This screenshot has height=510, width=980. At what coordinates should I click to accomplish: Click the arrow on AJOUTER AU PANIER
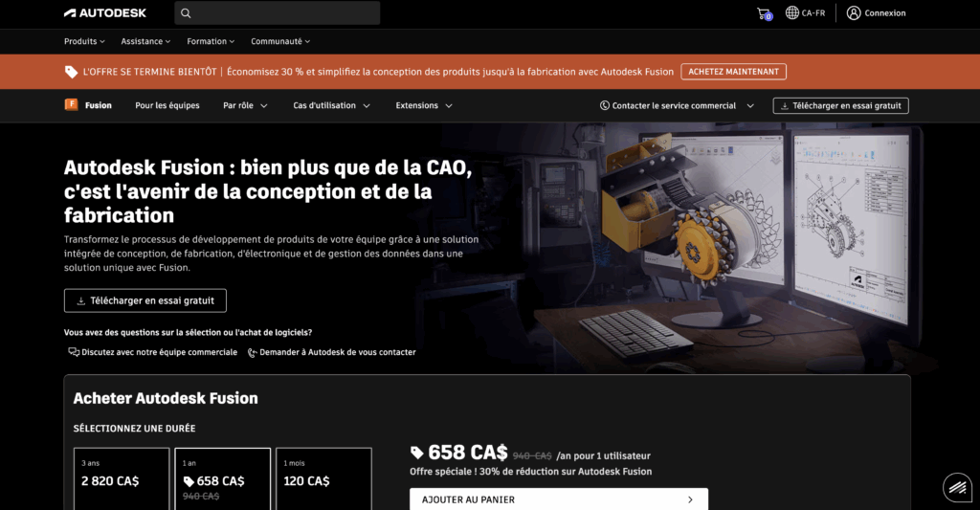[690, 500]
